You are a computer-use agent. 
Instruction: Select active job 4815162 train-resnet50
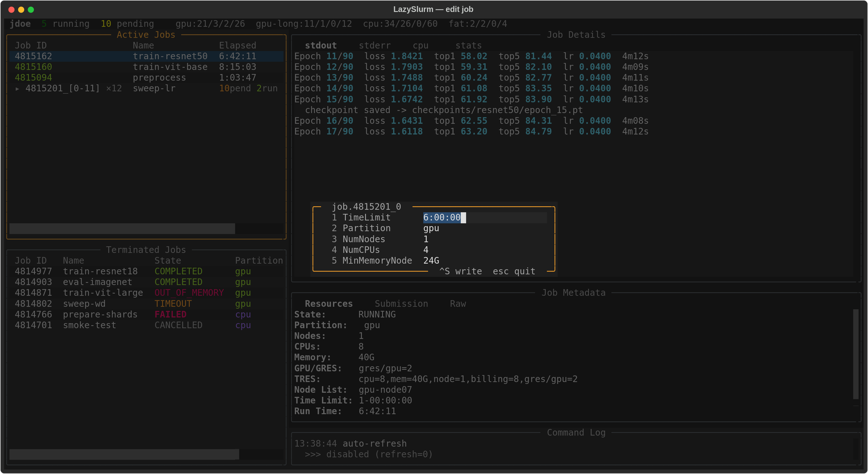pos(146,56)
